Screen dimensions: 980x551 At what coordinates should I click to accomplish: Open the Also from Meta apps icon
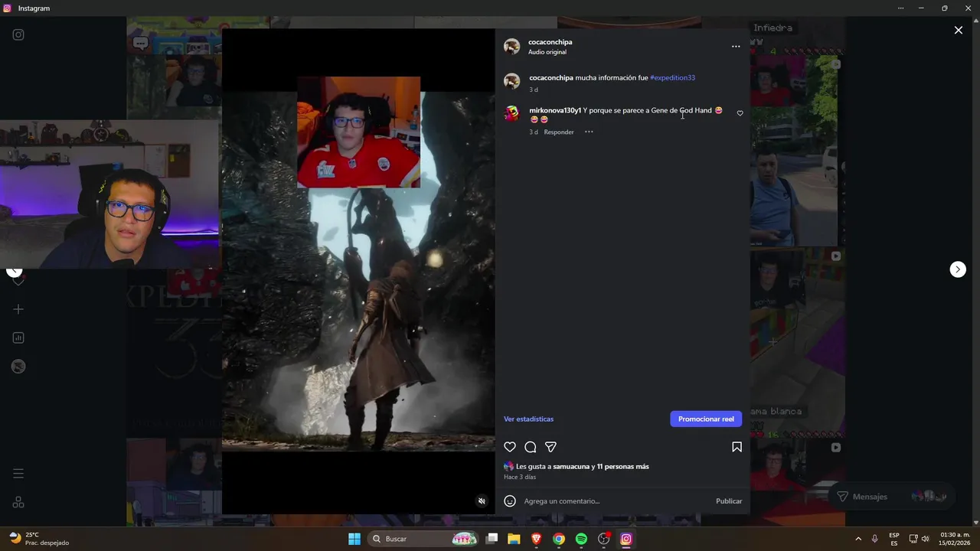click(18, 503)
